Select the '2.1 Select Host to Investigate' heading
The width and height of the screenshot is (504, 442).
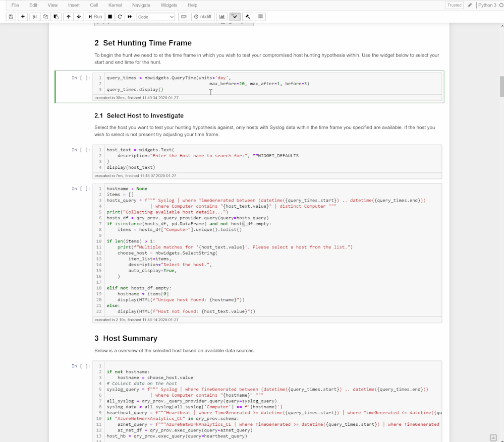pos(139,116)
